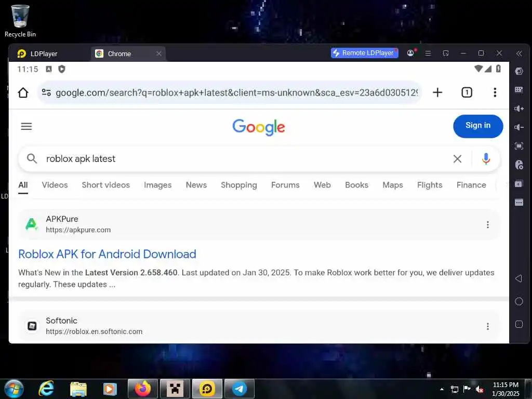Click the muted speaker tray icon
This screenshot has height=399, width=532.
click(x=480, y=389)
